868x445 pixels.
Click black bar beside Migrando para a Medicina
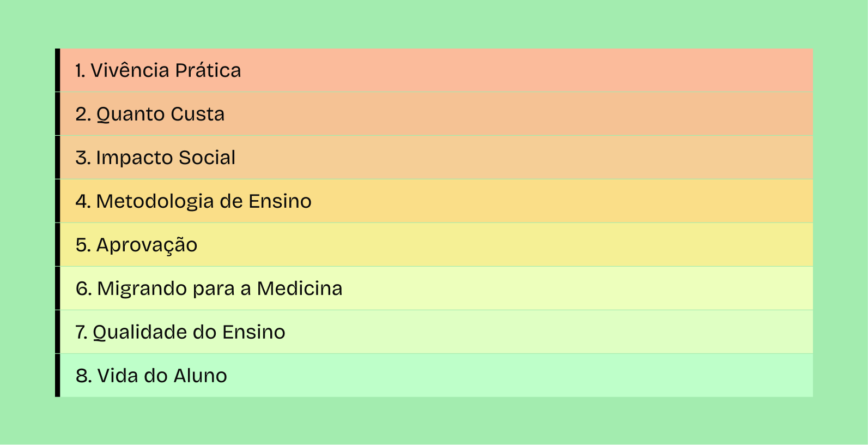(57, 288)
